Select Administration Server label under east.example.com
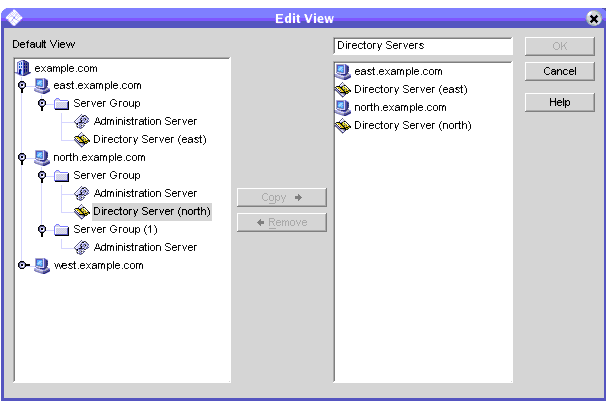The width and height of the screenshot is (607, 411). tap(145, 122)
